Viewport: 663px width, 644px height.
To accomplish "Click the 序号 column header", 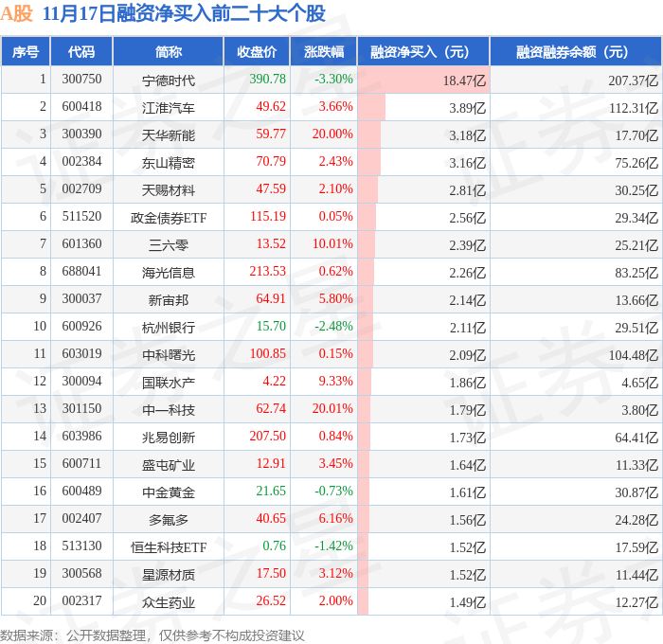I will tap(26, 51).
